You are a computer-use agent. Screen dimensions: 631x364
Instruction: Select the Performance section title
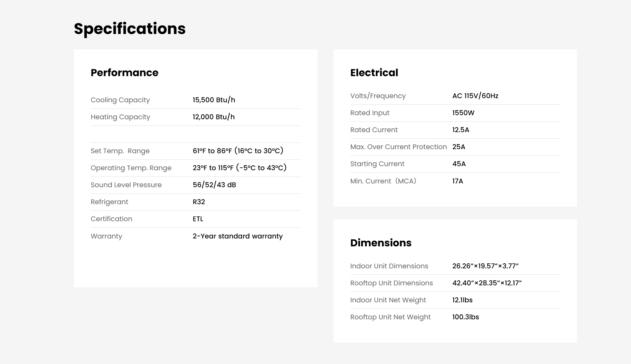[x=124, y=73]
